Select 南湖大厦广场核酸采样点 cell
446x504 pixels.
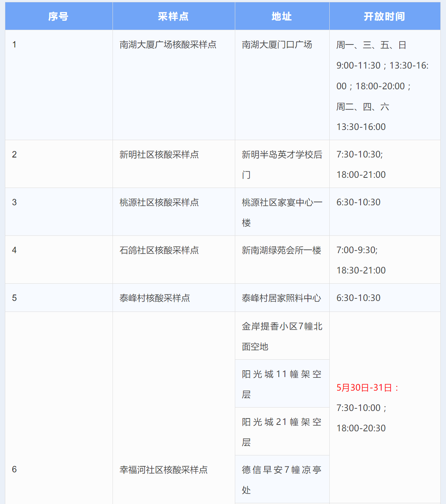pos(168,45)
